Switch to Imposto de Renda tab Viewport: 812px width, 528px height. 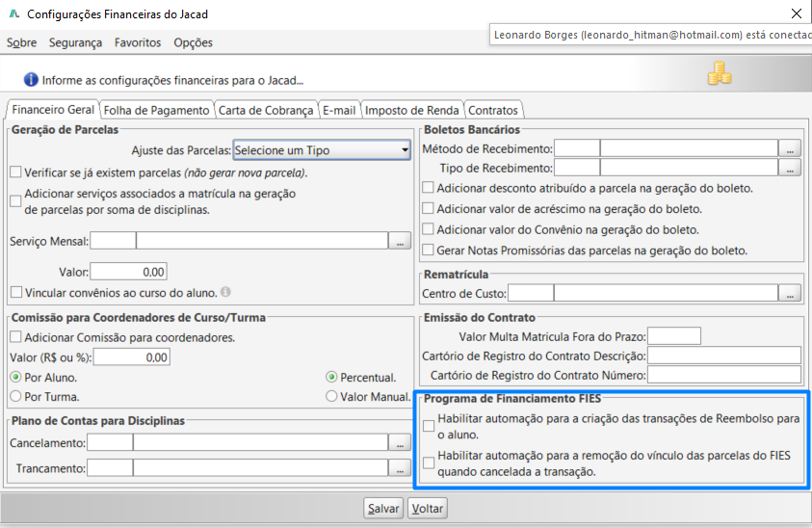[x=411, y=111]
